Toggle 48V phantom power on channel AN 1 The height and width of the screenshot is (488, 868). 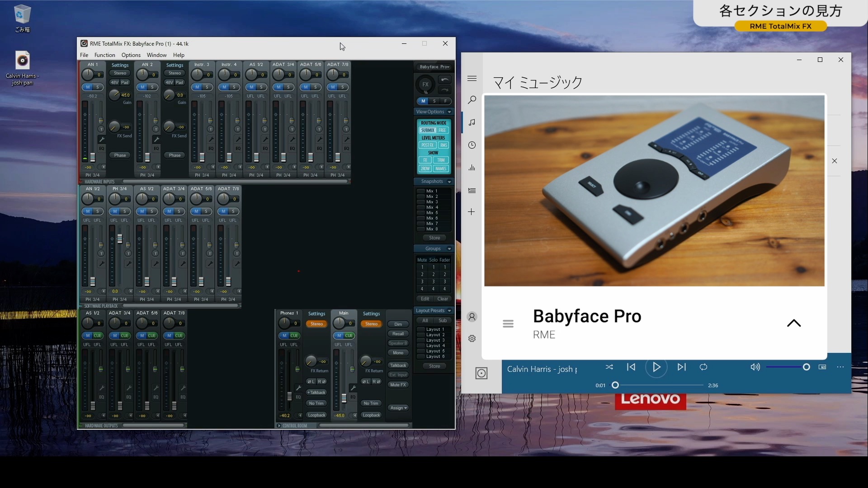[x=114, y=82]
